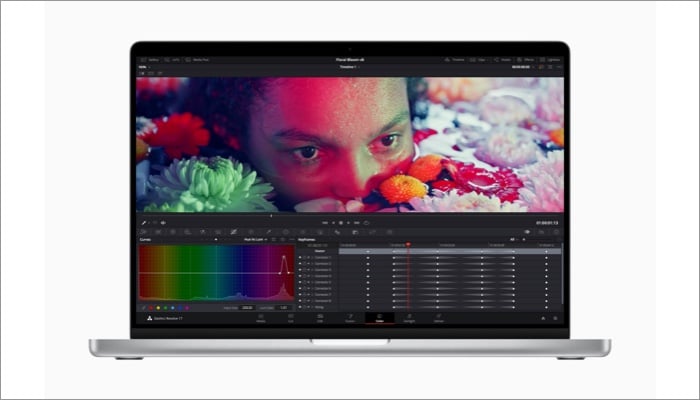
Task: Toggle the loop playback control
Action: pyautogui.click(x=366, y=223)
